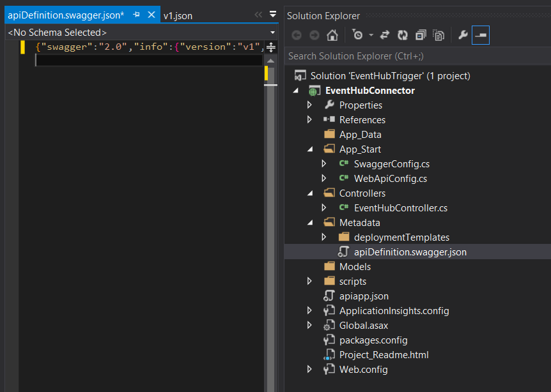Toggle the Preview Selected Items button
This screenshot has height=392, width=551.
coord(480,36)
